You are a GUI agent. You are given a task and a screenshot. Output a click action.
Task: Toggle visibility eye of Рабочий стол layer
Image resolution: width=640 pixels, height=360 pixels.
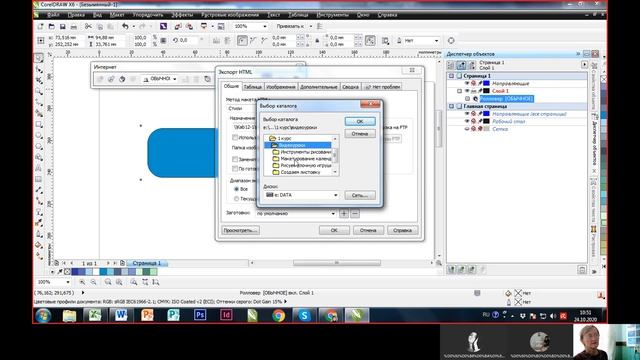(467, 121)
